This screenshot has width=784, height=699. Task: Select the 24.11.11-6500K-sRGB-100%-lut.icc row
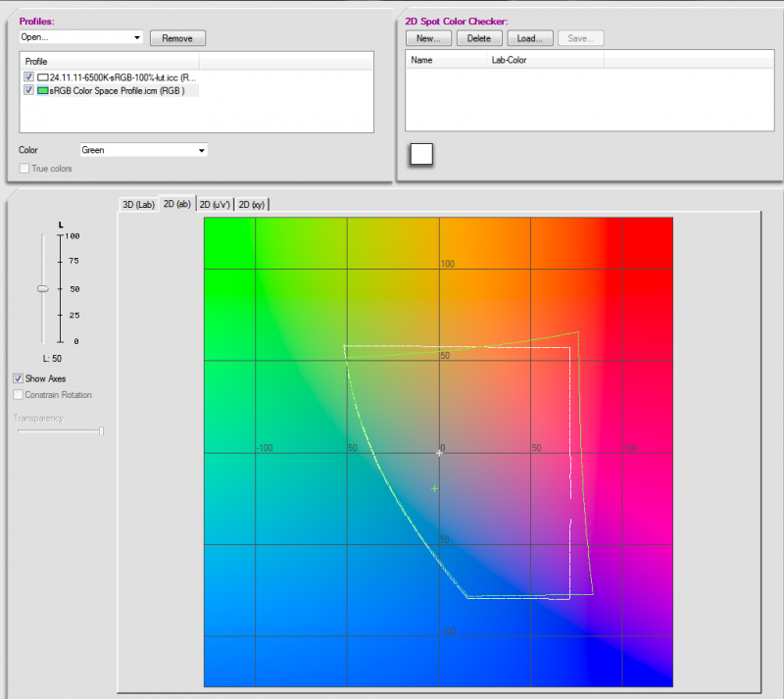(122, 77)
